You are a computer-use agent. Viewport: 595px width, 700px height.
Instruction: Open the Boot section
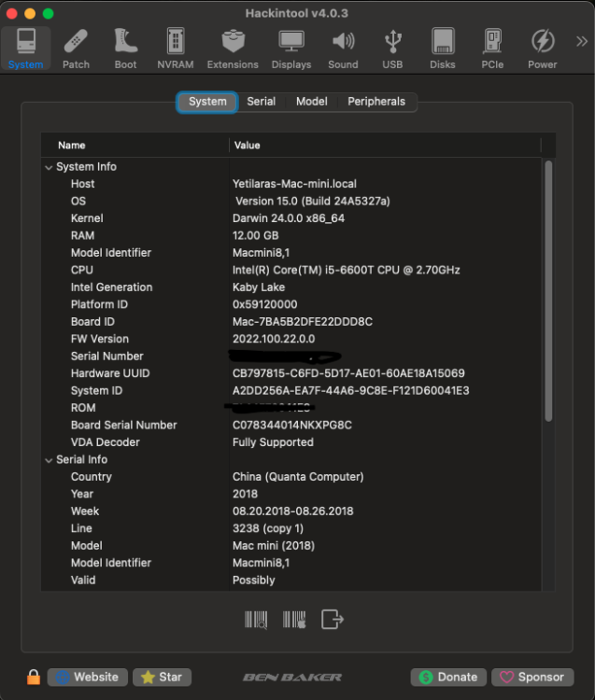click(125, 49)
